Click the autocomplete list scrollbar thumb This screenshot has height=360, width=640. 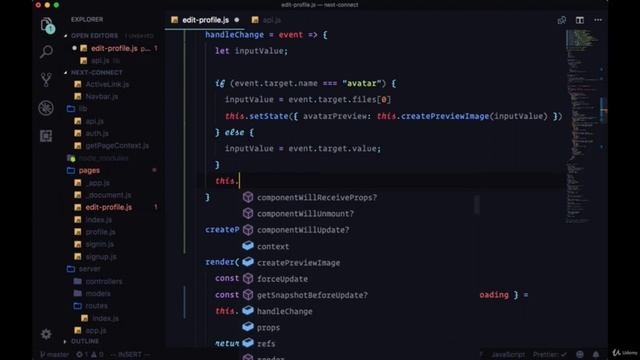click(476, 204)
